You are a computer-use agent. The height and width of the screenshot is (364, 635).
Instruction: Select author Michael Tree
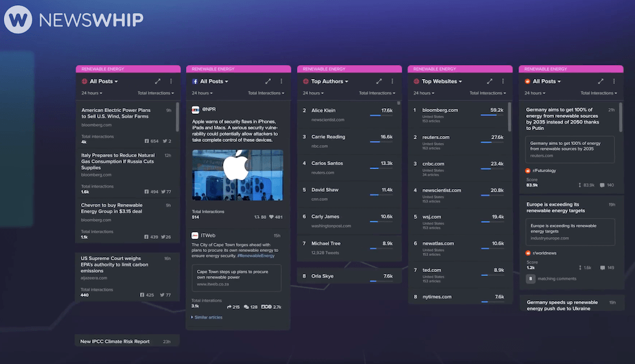325,244
